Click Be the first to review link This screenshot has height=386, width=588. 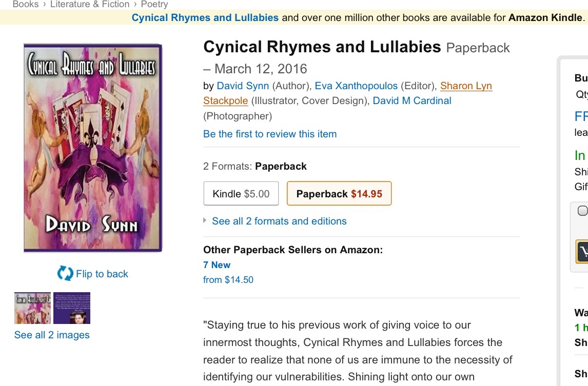pos(270,134)
